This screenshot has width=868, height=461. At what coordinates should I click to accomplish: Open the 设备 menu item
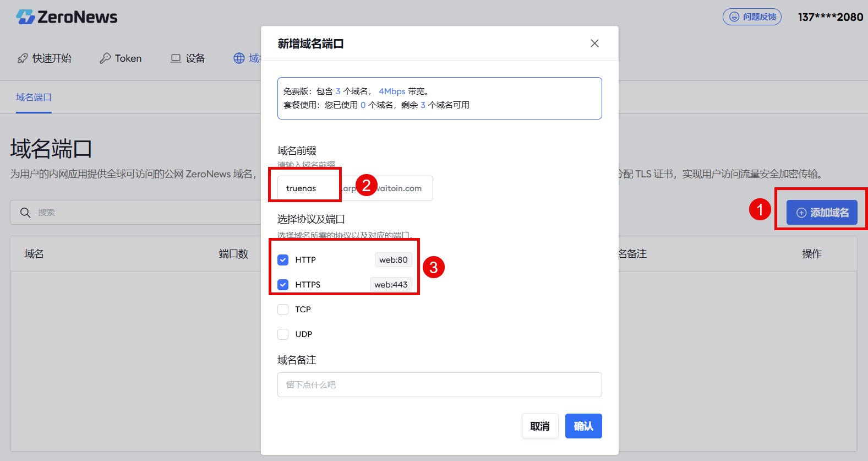click(x=188, y=58)
